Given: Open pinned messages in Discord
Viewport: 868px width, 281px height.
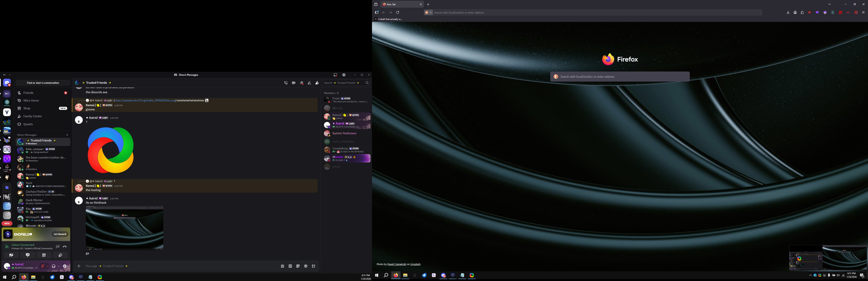Looking at the screenshot, I should (302, 83).
